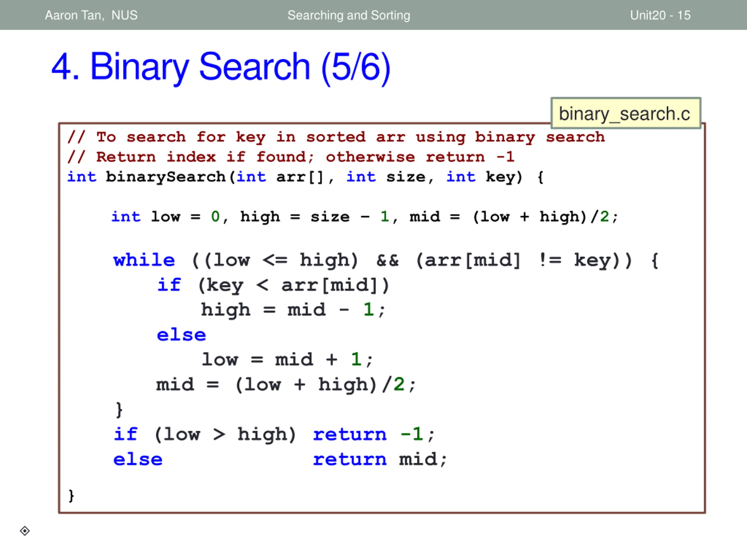The width and height of the screenshot is (747, 560).
Task: Click the 'binarySearch' function name
Action: tap(165, 176)
